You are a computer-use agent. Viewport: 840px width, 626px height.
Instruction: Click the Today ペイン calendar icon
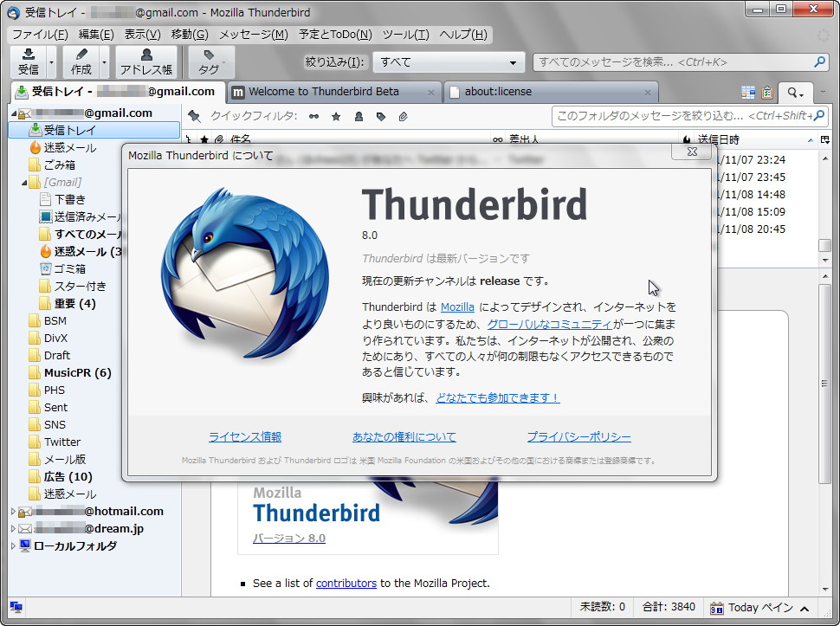[716, 608]
